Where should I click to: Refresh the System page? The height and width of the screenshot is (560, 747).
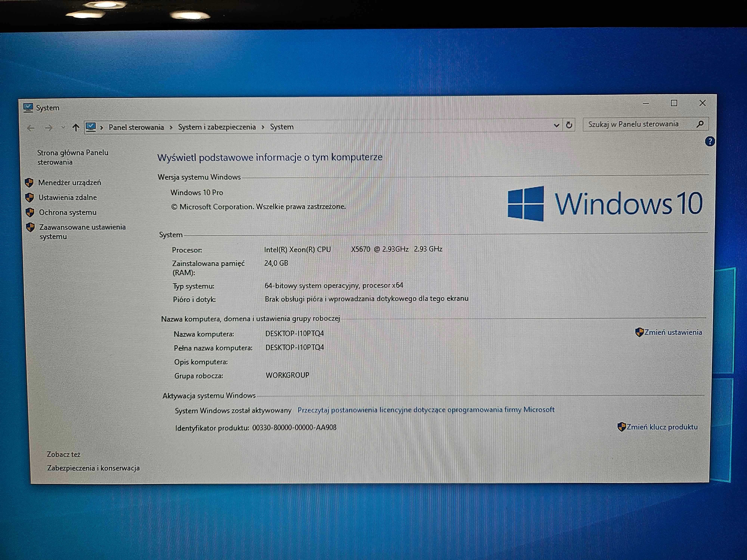click(569, 125)
